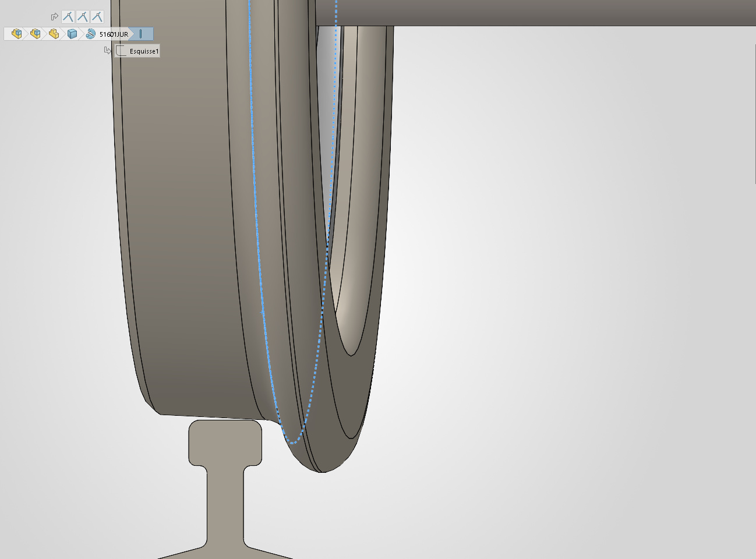This screenshot has height=559, width=756.
Task: Select the 51601JUR revolve feature breadcrumb
Action: pos(108,34)
